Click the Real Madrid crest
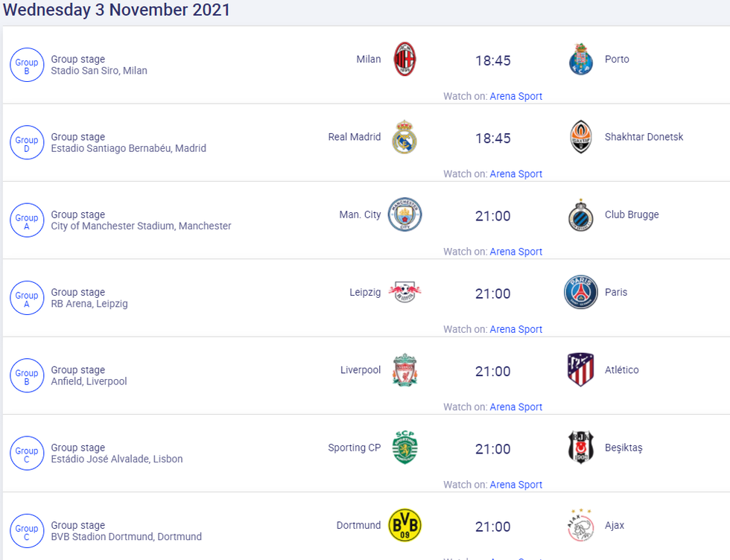 404,137
